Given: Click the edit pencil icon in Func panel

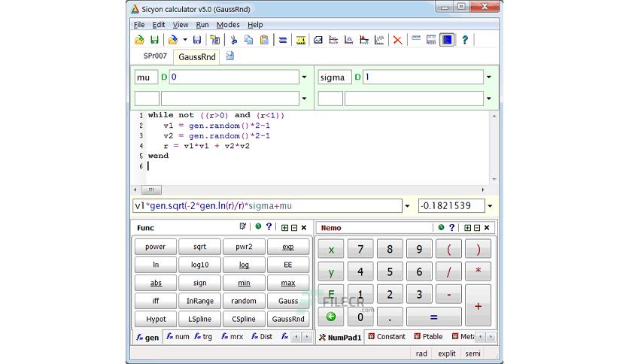Looking at the screenshot, I should click(243, 226).
